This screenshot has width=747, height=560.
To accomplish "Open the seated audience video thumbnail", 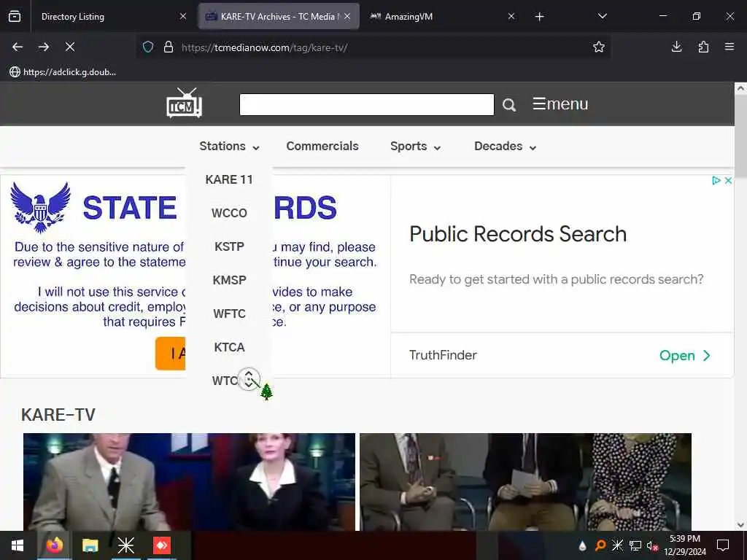I will tap(525, 481).
